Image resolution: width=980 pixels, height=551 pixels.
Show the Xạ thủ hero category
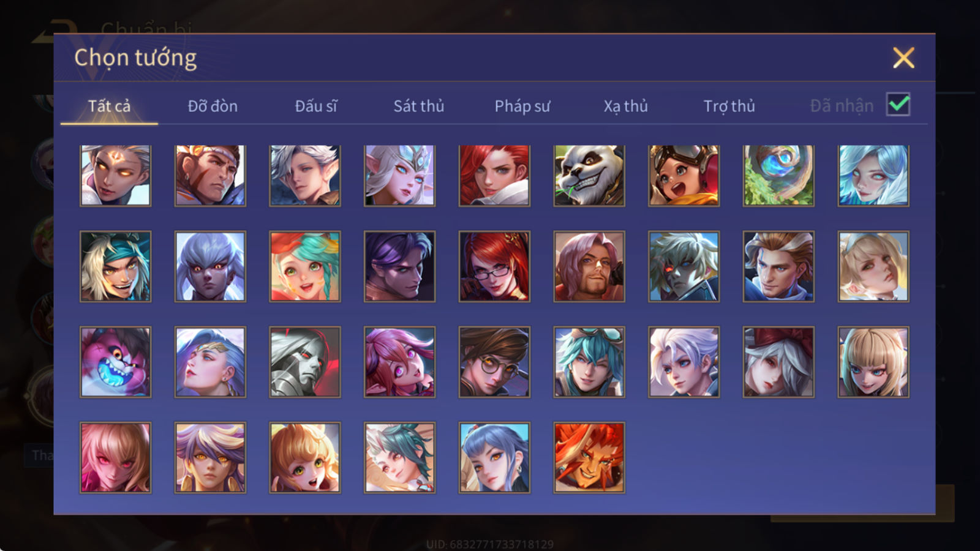(625, 106)
